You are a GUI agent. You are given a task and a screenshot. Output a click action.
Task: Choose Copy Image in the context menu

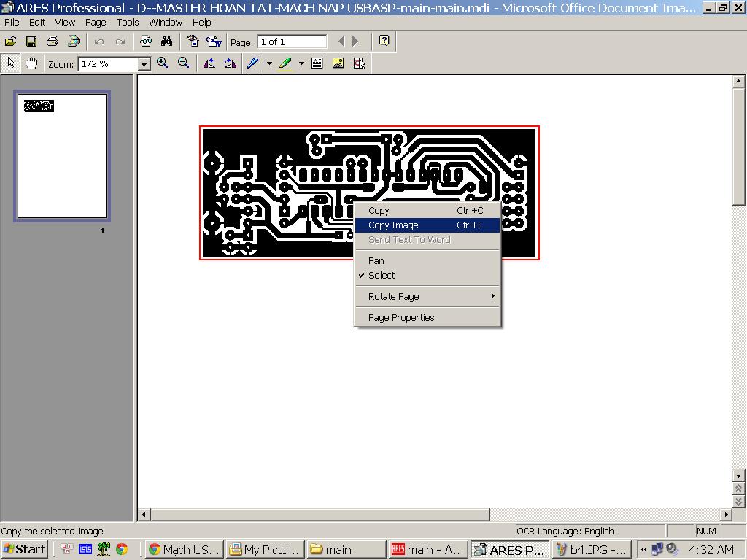(x=427, y=225)
